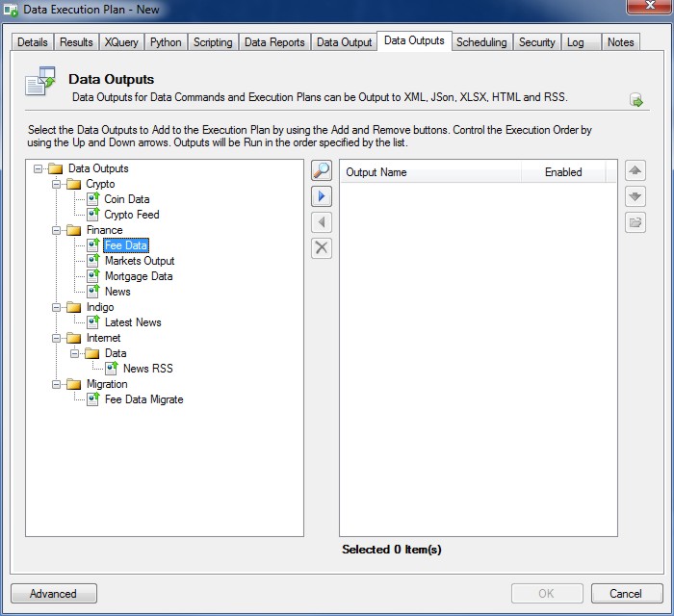Sort by Output Name column header
Viewport: 674px width, 616px height.
pyautogui.click(x=429, y=172)
